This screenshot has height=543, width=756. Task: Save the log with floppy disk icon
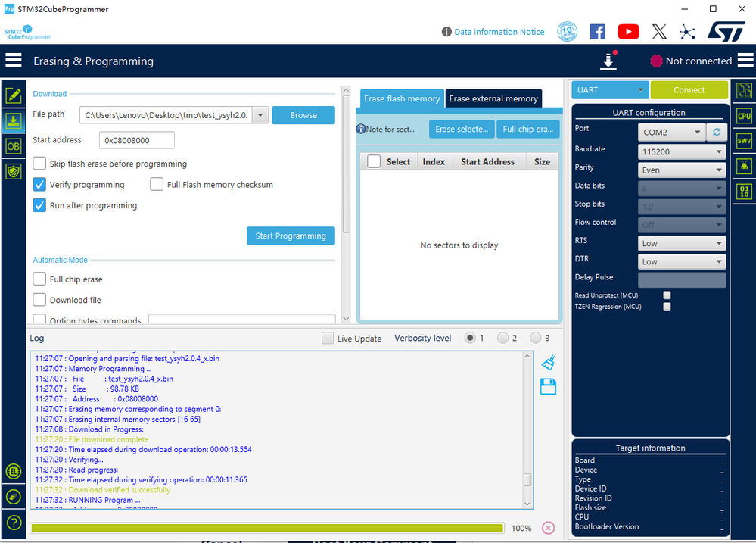click(548, 387)
